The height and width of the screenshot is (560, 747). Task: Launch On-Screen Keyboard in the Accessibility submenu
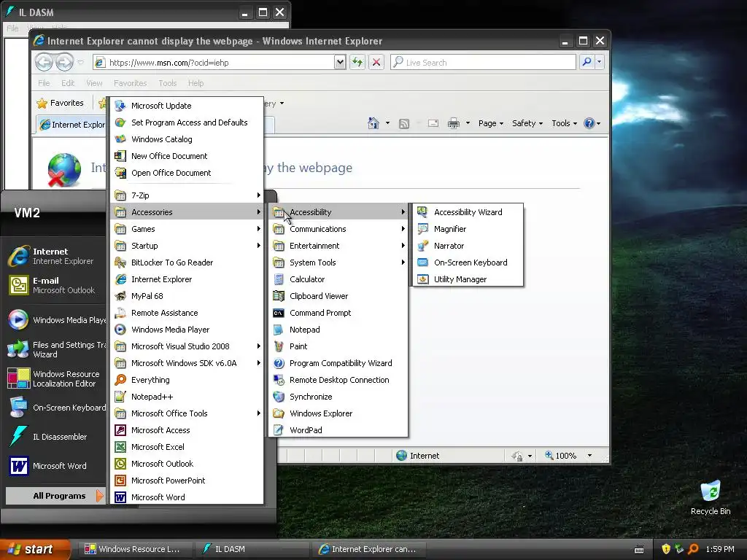pos(467,262)
